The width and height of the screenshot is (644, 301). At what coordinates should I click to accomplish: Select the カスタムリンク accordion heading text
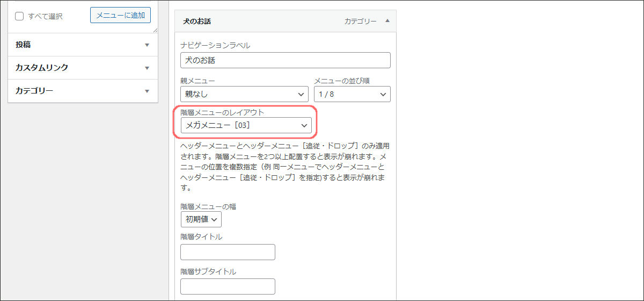pos(42,68)
